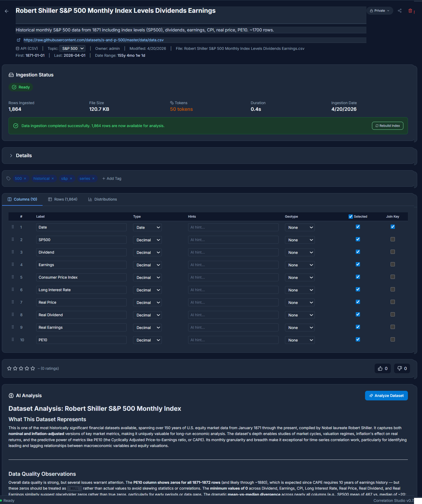Enable Join Key for SP500 column
The width and height of the screenshot is (422, 504).
click(x=393, y=239)
